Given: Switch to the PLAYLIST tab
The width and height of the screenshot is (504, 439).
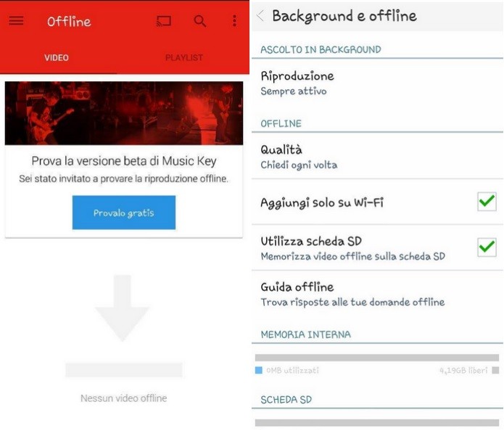Looking at the screenshot, I should pos(184,58).
